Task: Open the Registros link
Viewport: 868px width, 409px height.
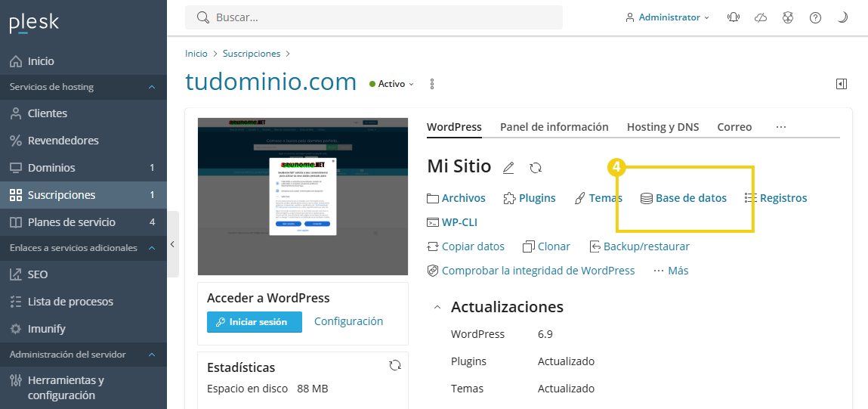Action: [x=776, y=198]
